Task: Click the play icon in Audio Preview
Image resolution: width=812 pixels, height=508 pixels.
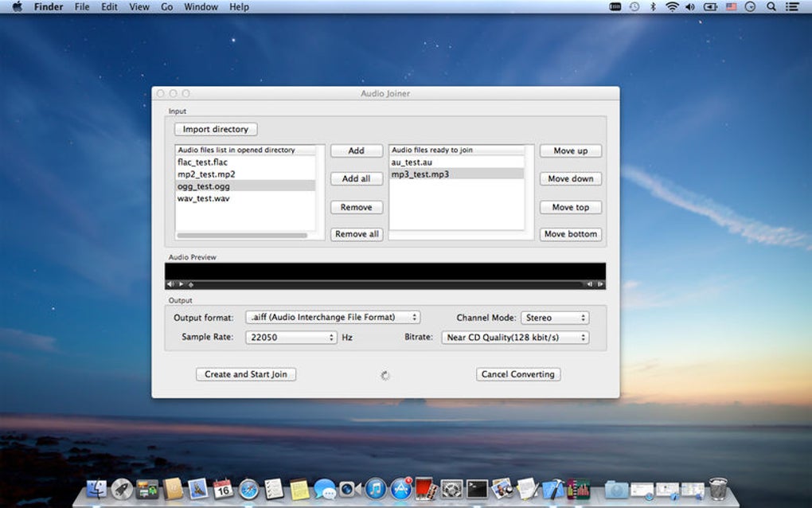Action: [182, 284]
